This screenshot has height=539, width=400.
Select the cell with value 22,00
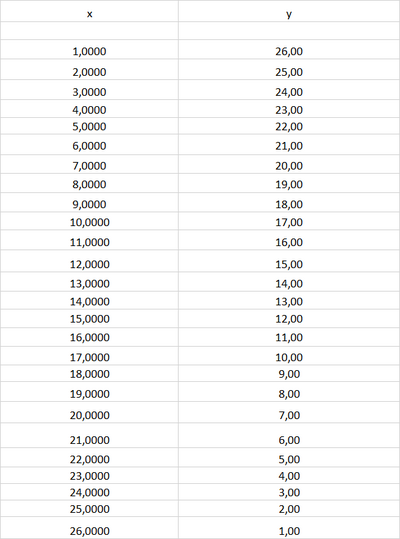pos(289,126)
